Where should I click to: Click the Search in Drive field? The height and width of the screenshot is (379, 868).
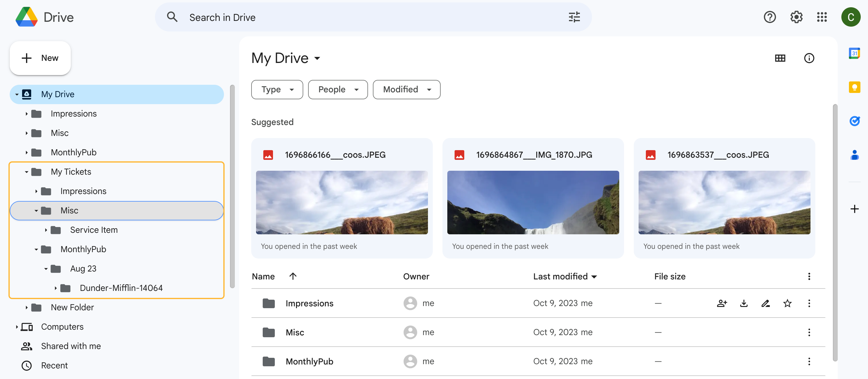coord(337,17)
